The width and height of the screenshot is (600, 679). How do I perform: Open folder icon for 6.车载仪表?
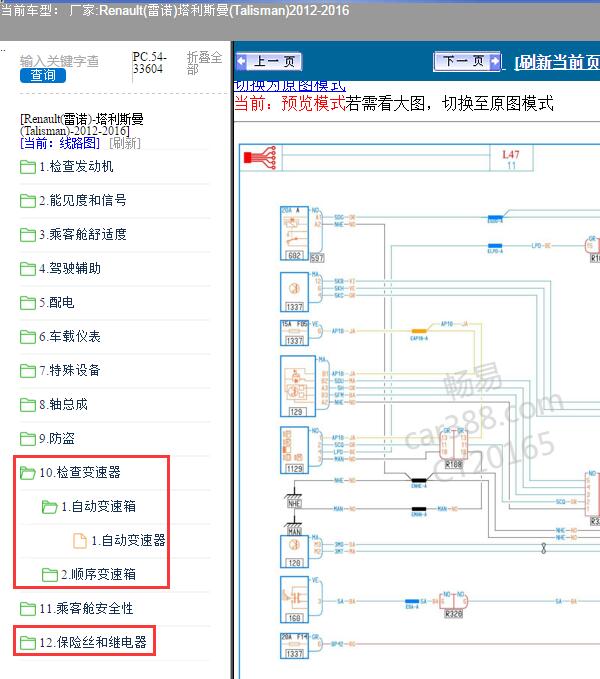coord(28,336)
